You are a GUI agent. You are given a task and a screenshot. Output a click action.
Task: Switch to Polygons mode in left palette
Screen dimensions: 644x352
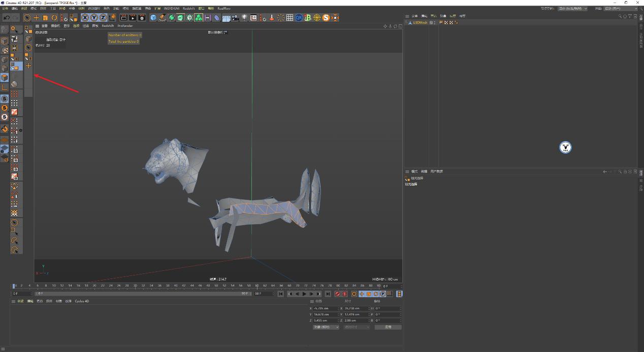pos(5,78)
